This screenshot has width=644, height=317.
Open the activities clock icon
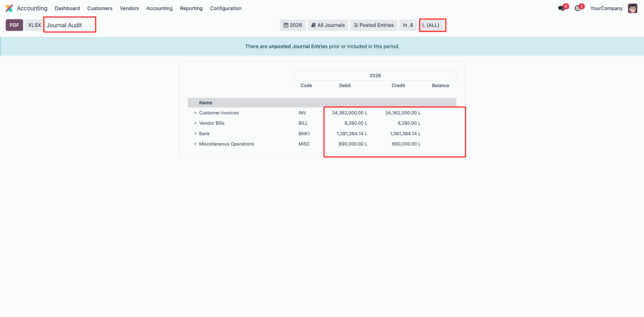pyautogui.click(x=577, y=8)
